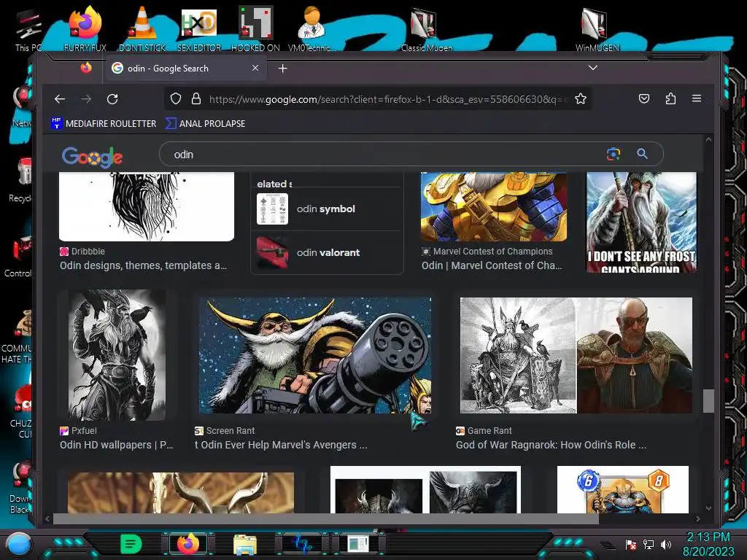The width and height of the screenshot is (747, 560).
Task: Click the scroll down arrow of page scrollbar
Action: click(x=708, y=508)
